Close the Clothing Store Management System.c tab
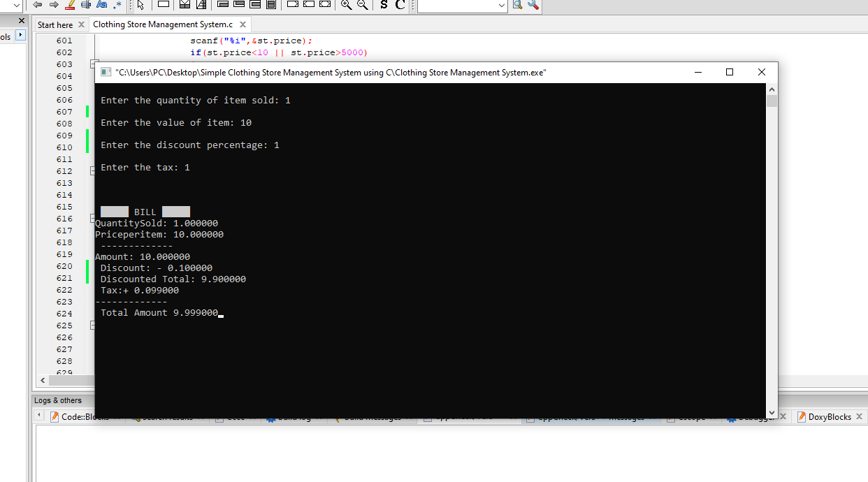868x482 pixels. [x=243, y=24]
